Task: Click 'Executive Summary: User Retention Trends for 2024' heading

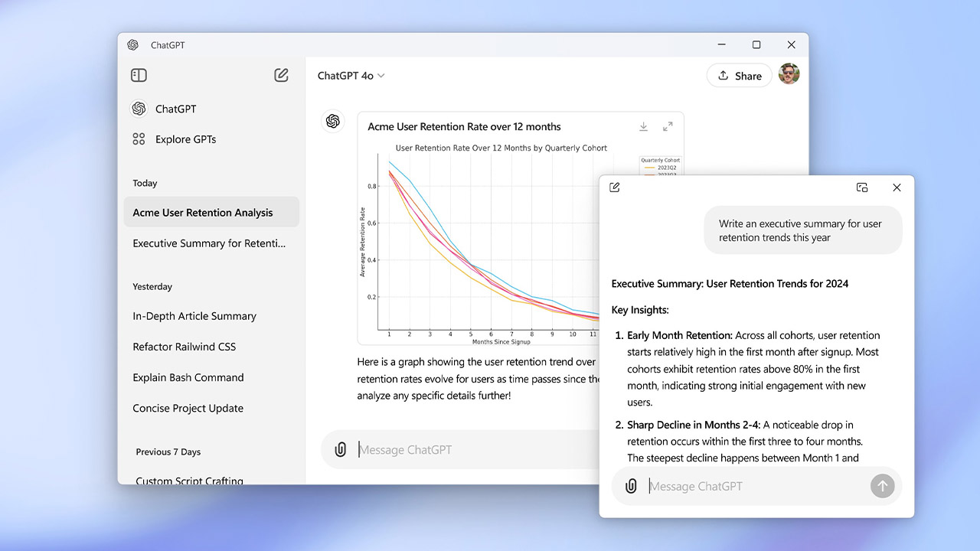Action: 730,284
